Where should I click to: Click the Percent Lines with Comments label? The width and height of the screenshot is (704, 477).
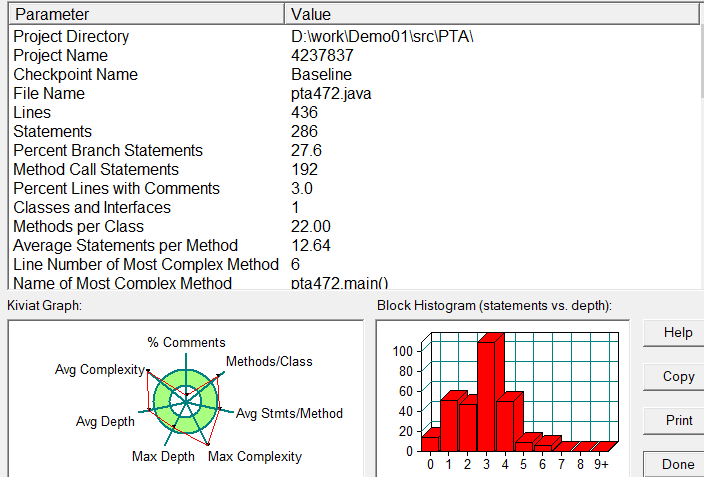[116, 188]
